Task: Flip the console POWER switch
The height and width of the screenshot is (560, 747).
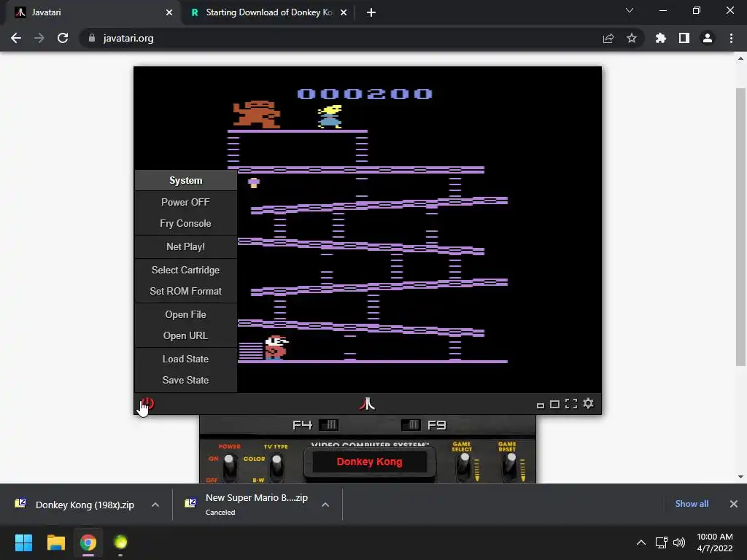Action: click(230, 466)
